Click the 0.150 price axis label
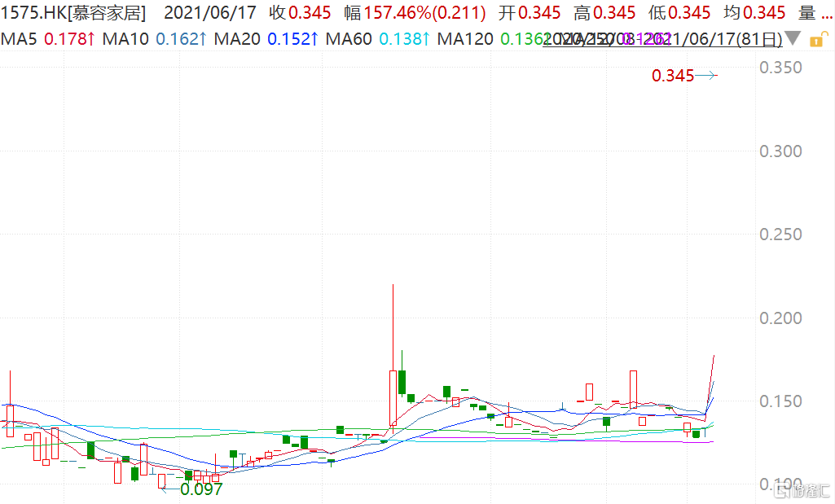 click(x=780, y=401)
